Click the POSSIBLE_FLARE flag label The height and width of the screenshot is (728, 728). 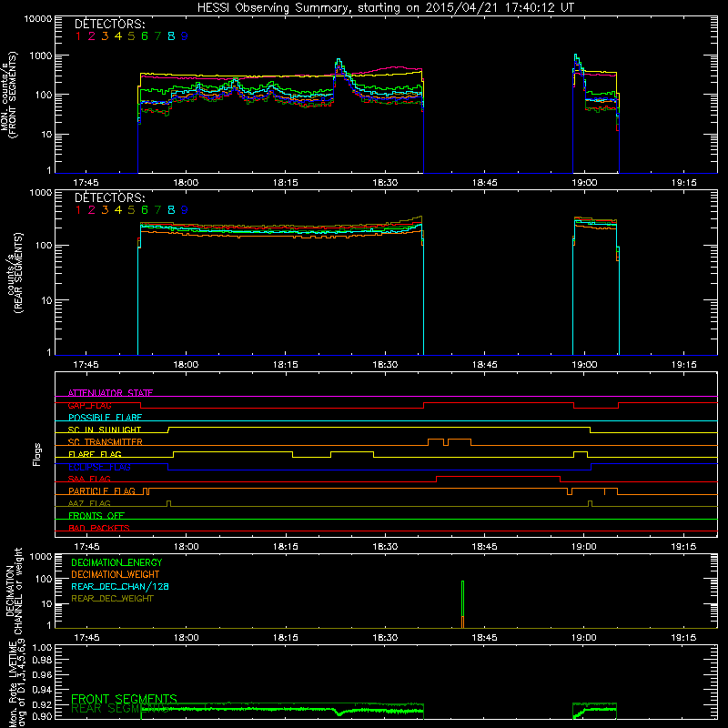coord(105,418)
